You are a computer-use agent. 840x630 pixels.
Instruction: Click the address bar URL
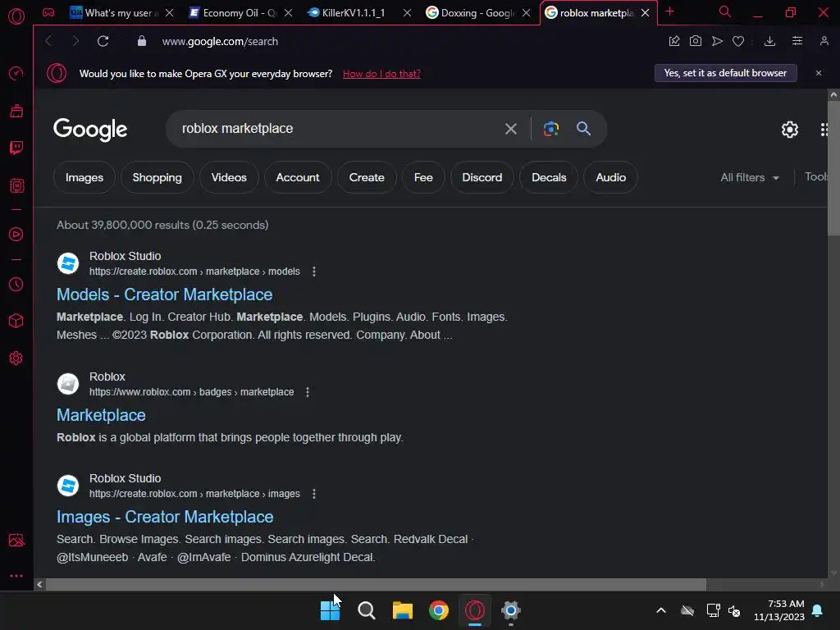(x=220, y=41)
